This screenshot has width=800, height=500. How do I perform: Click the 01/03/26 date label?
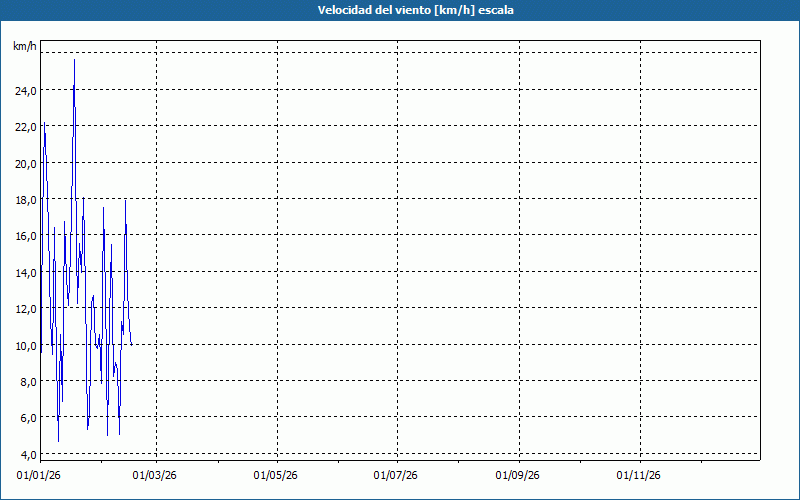click(x=155, y=476)
